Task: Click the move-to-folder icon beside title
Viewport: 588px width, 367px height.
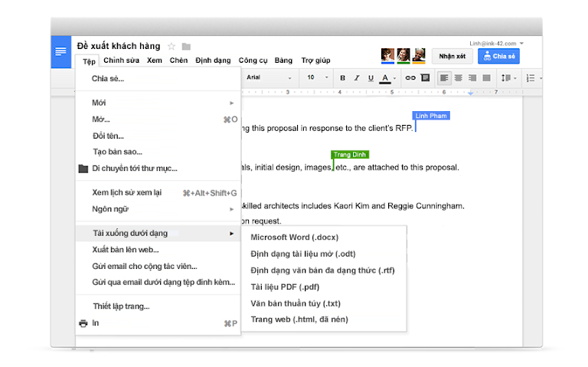Action: pyautogui.click(x=186, y=47)
